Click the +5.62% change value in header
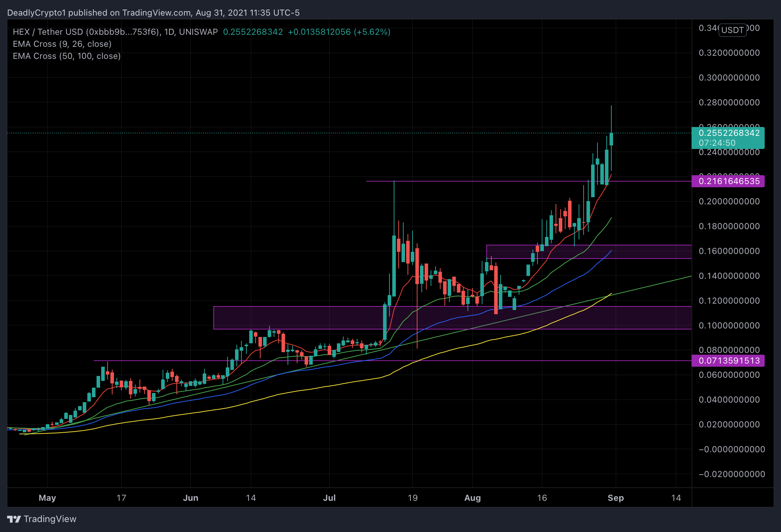The width and height of the screenshot is (781, 532). point(372,32)
